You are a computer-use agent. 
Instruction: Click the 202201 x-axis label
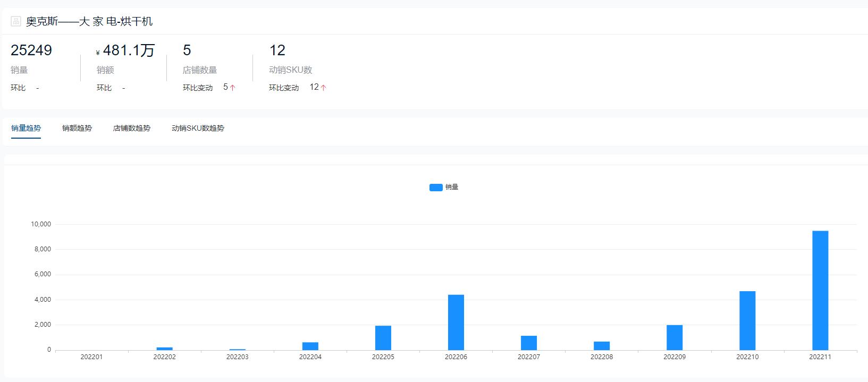[x=91, y=357]
